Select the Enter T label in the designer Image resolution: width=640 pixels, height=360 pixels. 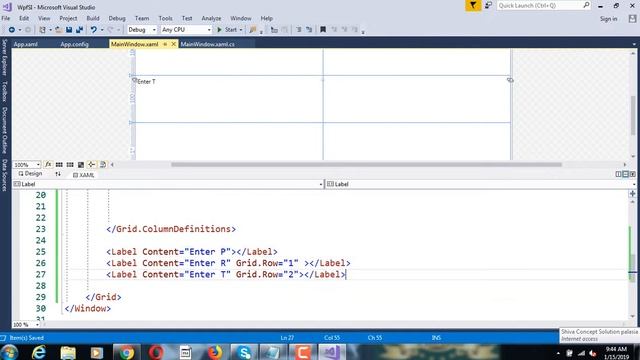[x=146, y=82]
